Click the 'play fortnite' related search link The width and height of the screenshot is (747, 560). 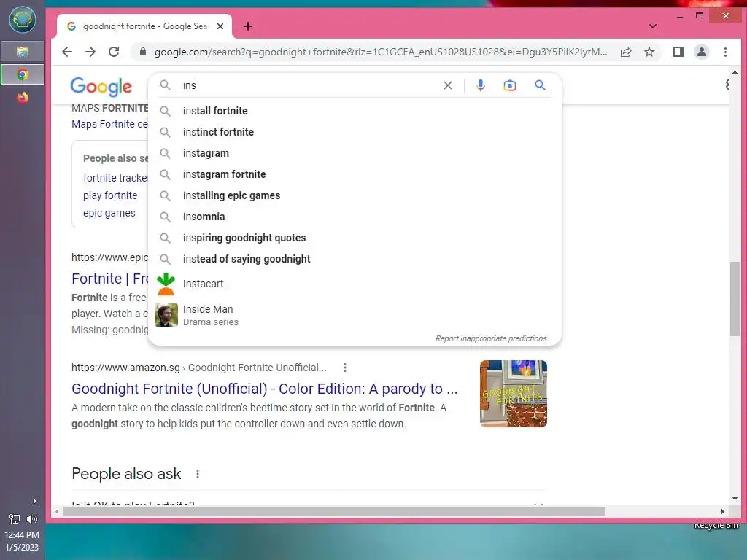[x=110, y=195]
